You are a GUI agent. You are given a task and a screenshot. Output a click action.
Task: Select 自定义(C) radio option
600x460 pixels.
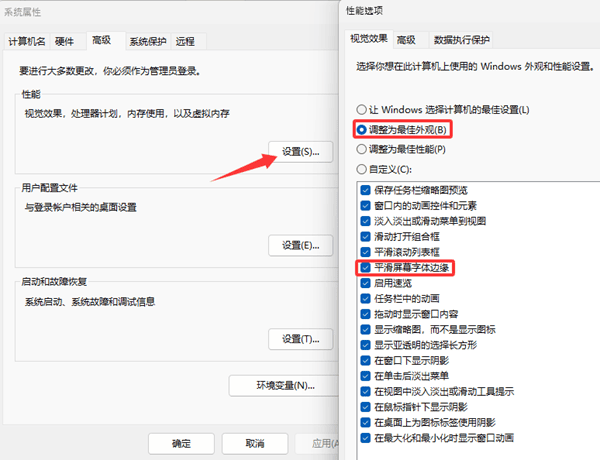pyautogui.click(x=384, y=169)
